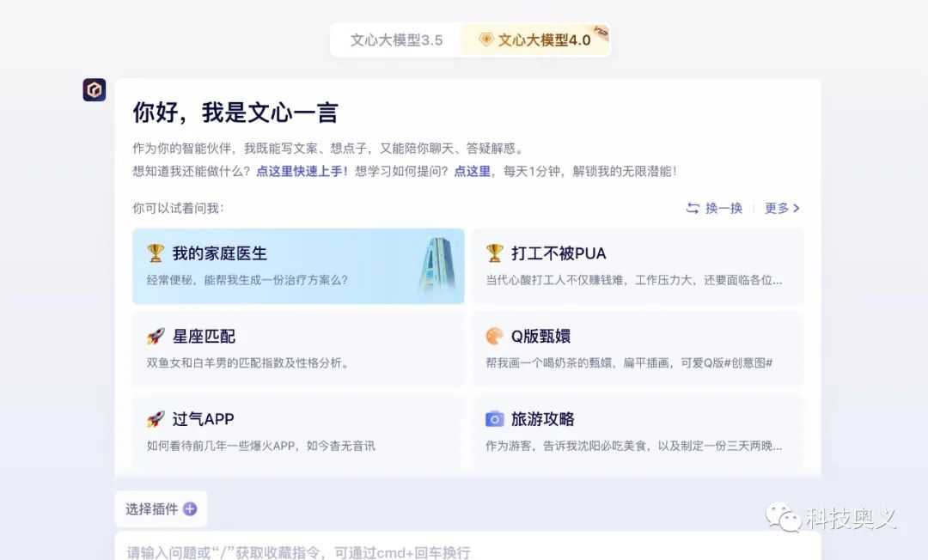
Task: Click the palette icon beside Q版甄嬛
Action: coord(495,336)
